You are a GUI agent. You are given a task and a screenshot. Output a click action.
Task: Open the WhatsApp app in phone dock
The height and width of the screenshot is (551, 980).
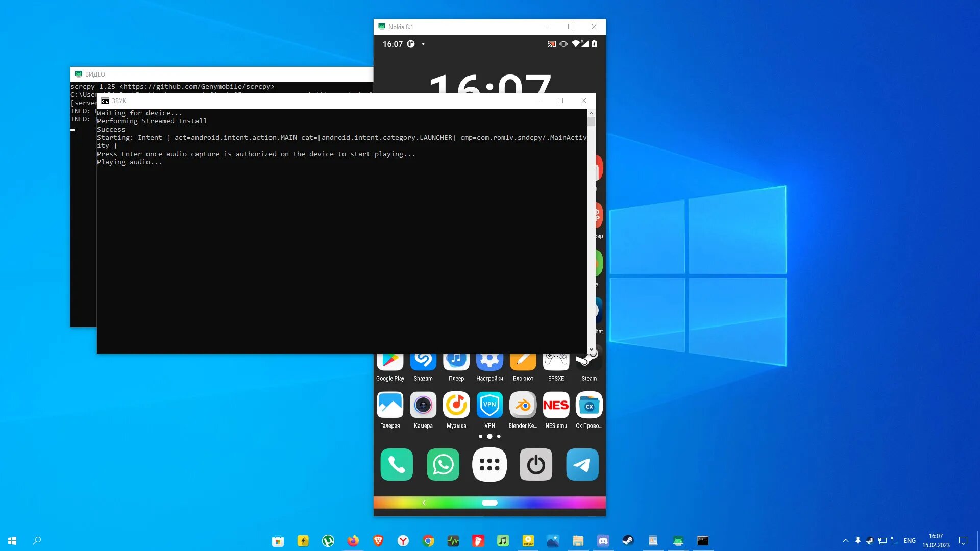(443, 464)
